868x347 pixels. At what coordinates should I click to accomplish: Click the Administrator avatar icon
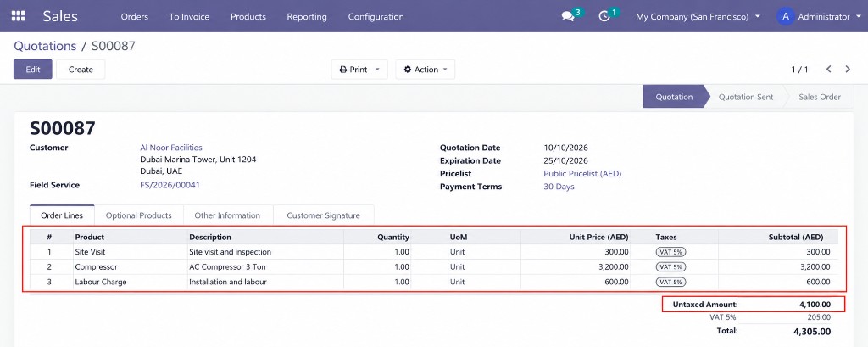(x=785, y=17)
